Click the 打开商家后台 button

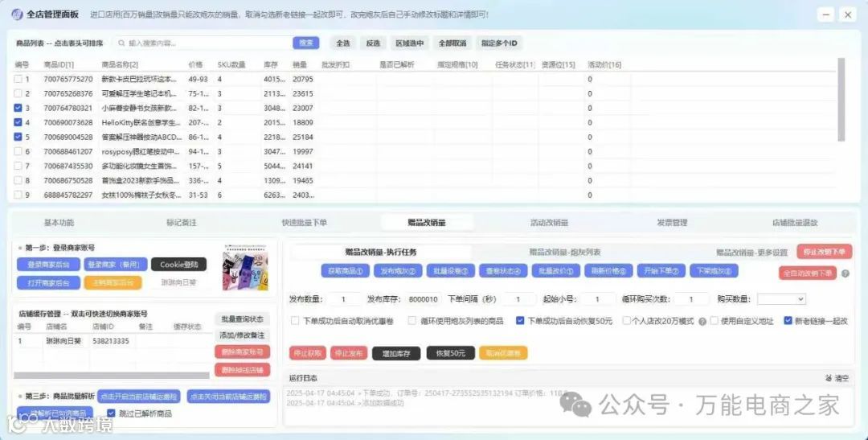tap(49, 282)
